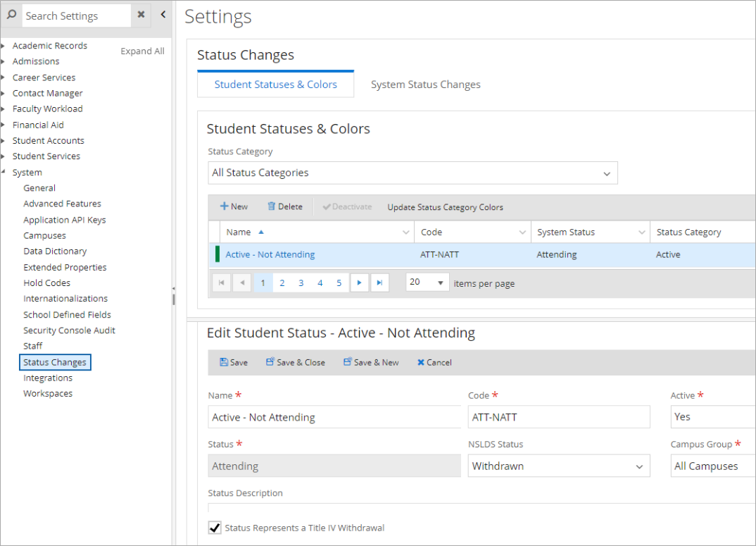Click the Save & New icon

pos(347,361)
